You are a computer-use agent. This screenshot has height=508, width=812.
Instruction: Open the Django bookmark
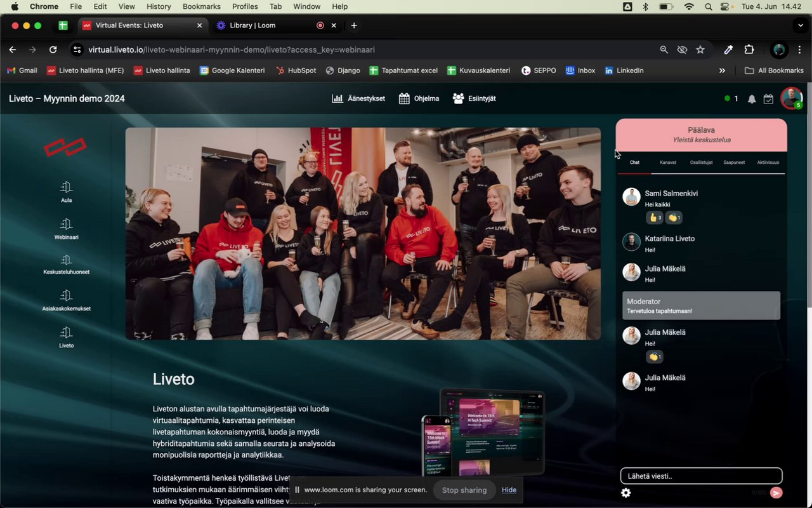click(343, 70)
